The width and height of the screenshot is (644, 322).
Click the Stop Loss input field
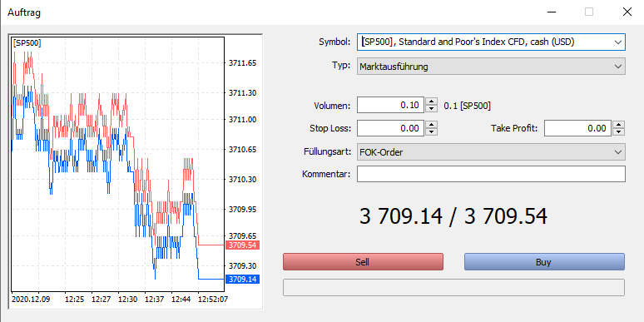(389, 128)
